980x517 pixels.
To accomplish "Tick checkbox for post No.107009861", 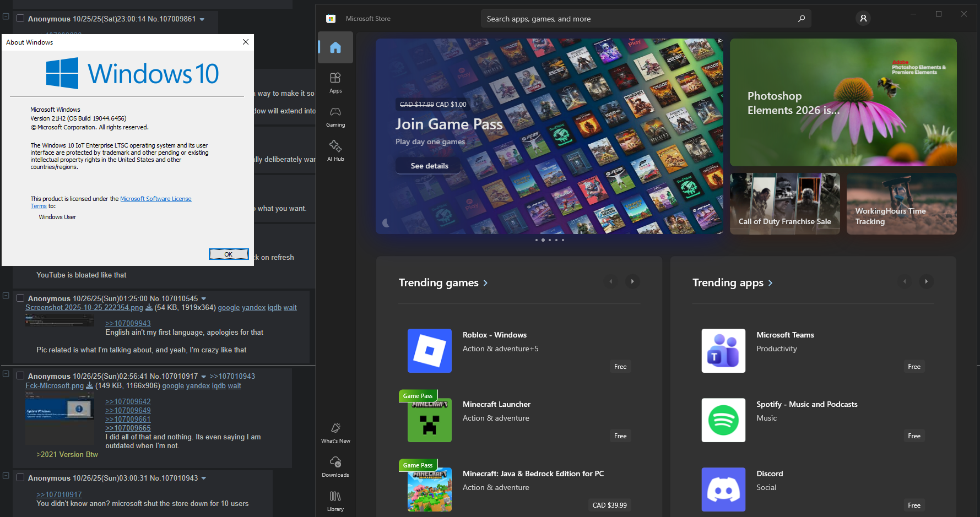I will (20, 18).
